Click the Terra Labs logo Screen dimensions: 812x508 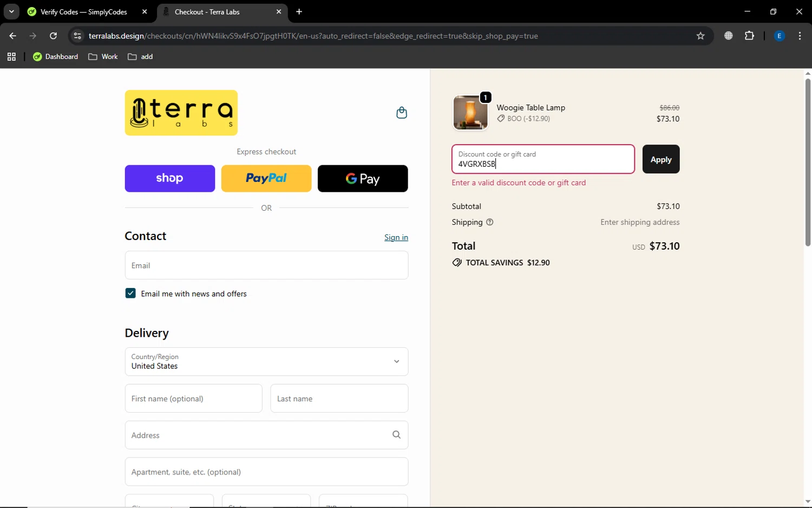(181, 113)
